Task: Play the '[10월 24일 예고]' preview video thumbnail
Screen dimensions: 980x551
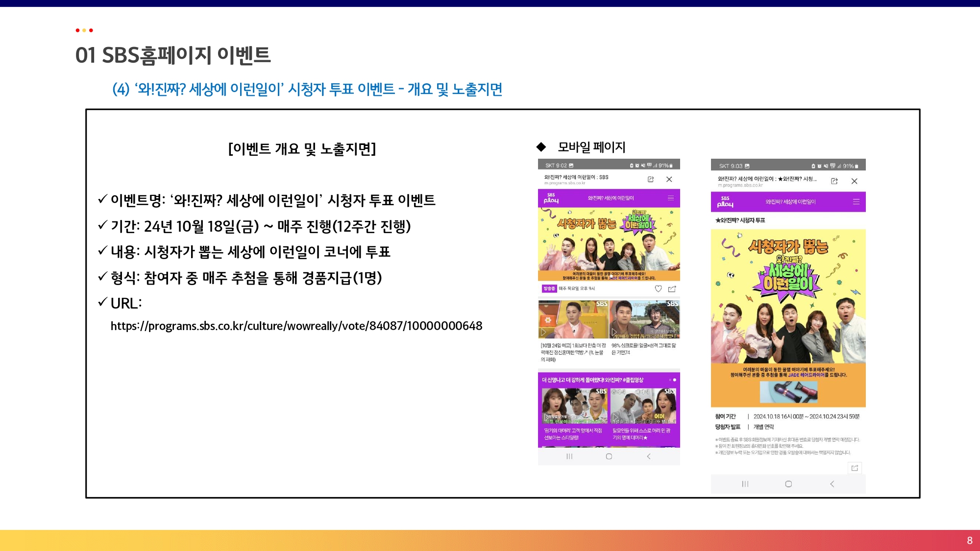Action: 573,319
